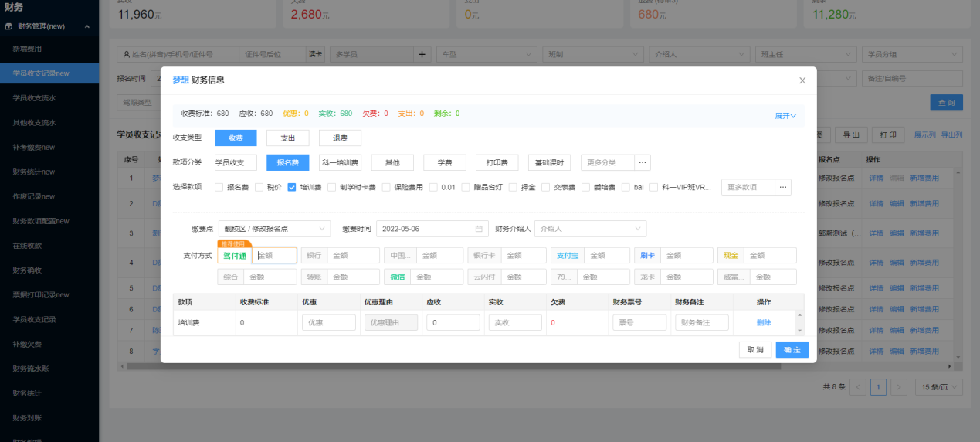This screenshot has height=442, width=980.
Task: Click the 财务管理(new) sidebar menu icon
Action: 8,26
